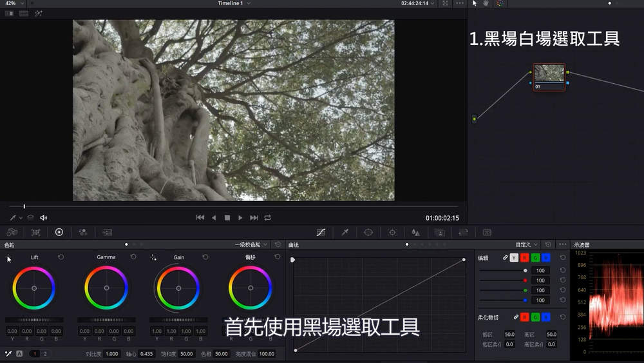
Task: Toggle full-screen viewer icon
Action: tap(445, 3)
